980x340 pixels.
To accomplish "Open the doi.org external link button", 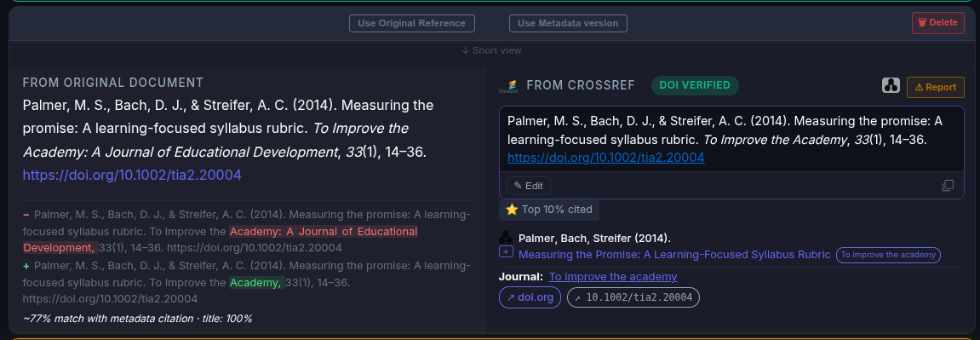I will coord(530,297).
